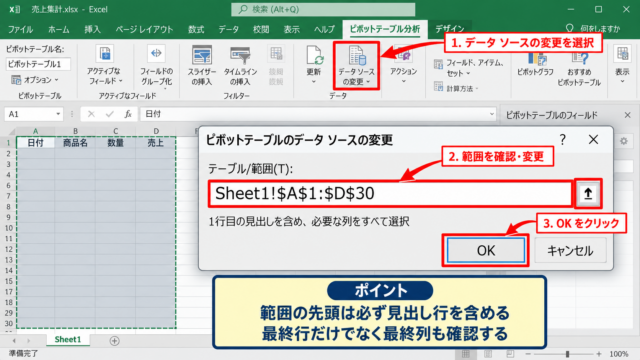Select the Sheet1 sheet tab
This screenshot has width=640, height=360.
[x=68, y=340]
